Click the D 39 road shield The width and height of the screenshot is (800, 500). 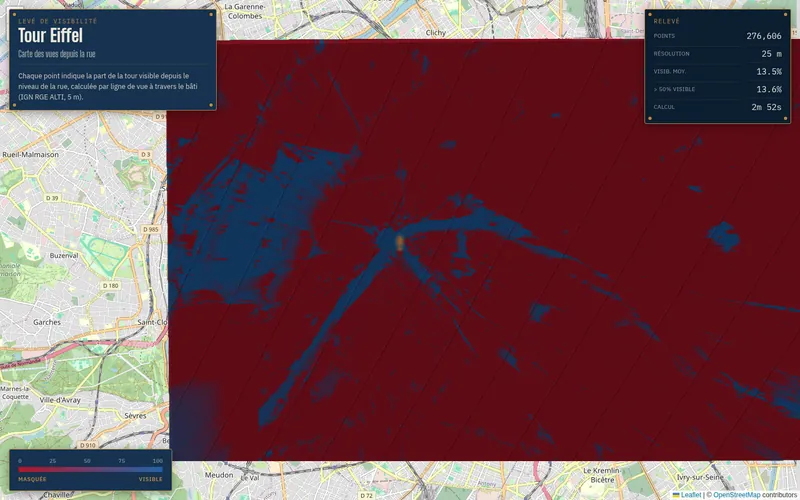point(52,198)
